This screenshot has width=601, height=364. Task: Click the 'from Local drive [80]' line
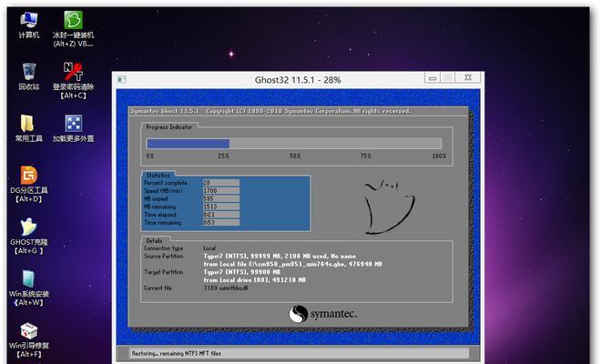(254, 280)
